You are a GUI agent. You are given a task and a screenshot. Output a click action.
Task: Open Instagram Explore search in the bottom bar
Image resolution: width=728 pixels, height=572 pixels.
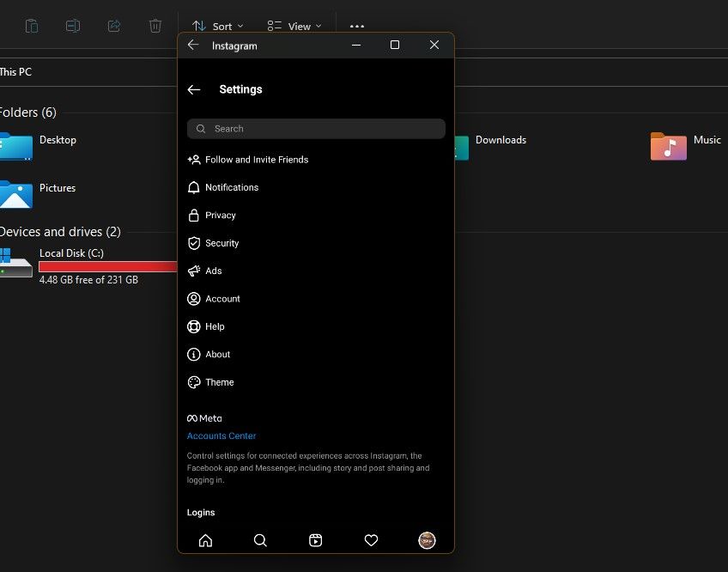(260, 540)
